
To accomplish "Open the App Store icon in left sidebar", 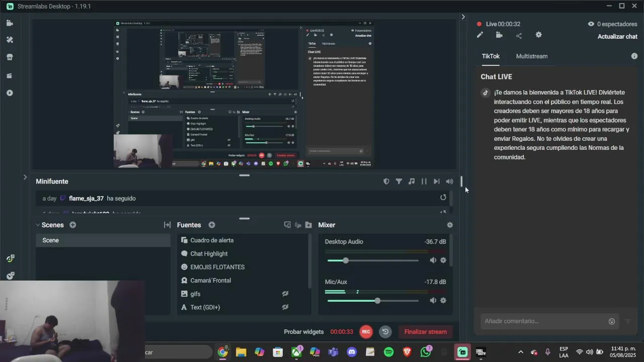I will [x=10, y=57].
